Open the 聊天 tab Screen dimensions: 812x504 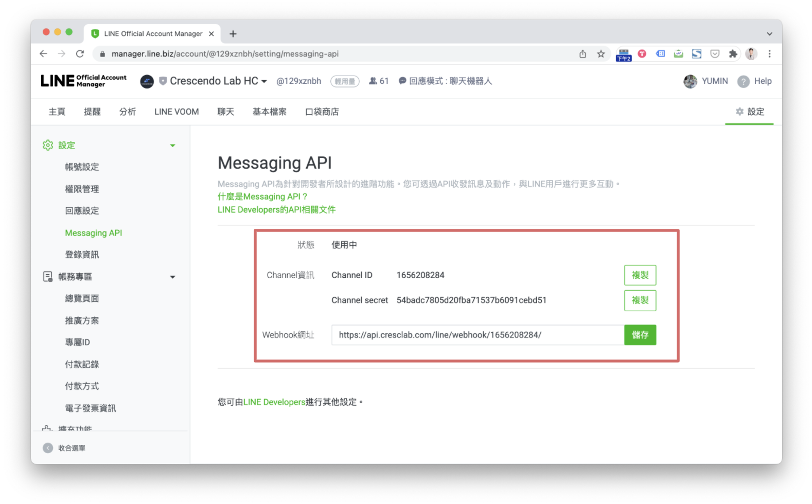[225, 112]
